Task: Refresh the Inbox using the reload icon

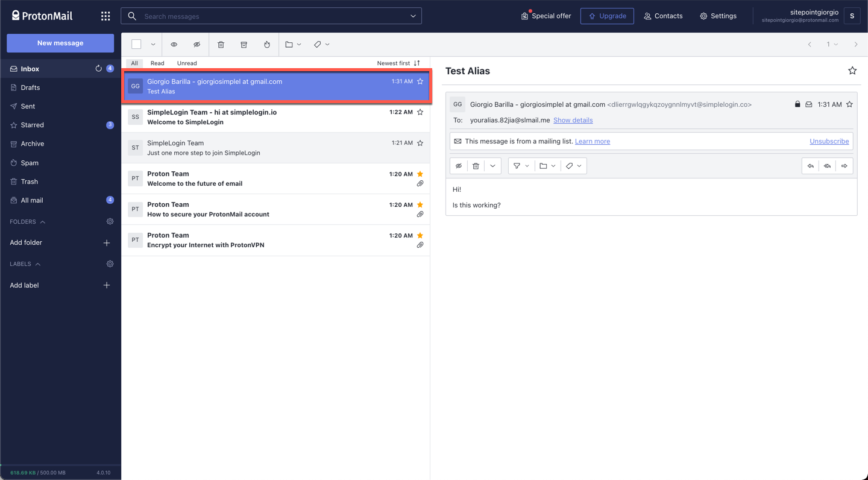Action: pyautogui.click(x=98, y=69)
